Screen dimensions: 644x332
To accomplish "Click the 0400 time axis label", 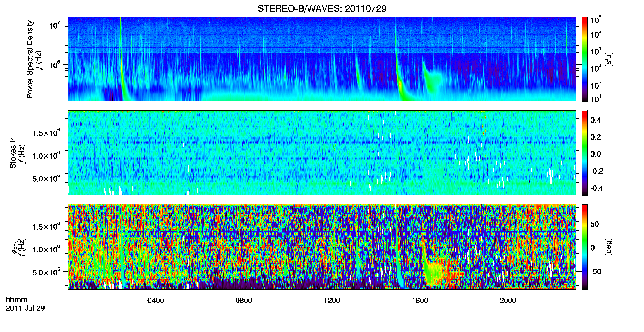I will 156,301.
